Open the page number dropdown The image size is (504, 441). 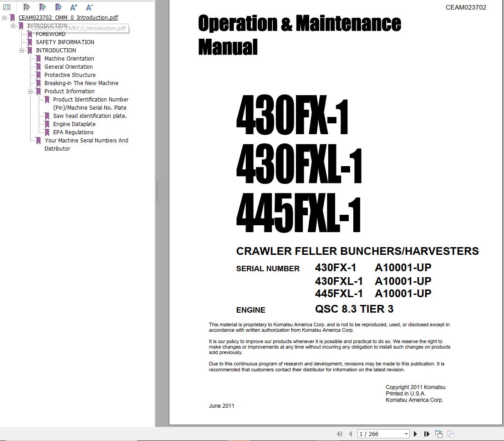[x=406, y=434]
